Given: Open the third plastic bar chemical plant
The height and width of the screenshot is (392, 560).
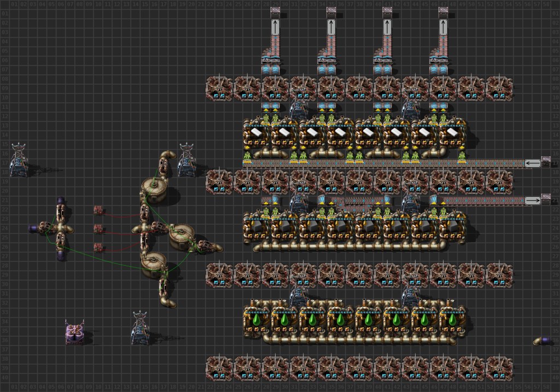Looking at the screenshot, I should pyautogui.click(x=312, y=134).
